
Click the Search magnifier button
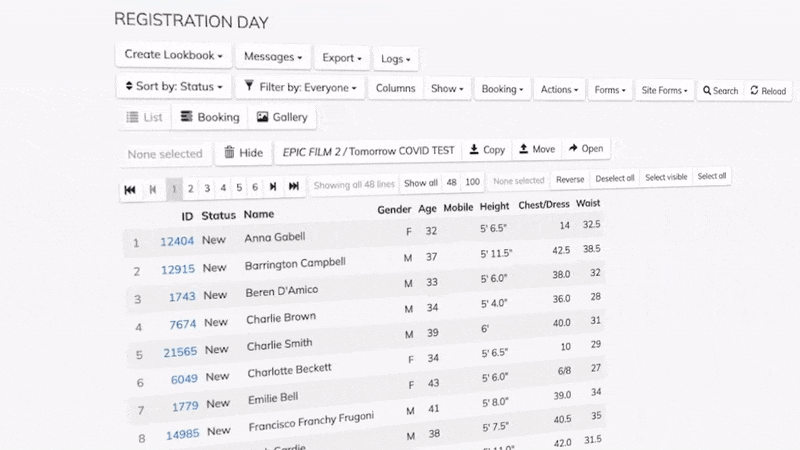[720, 90]
